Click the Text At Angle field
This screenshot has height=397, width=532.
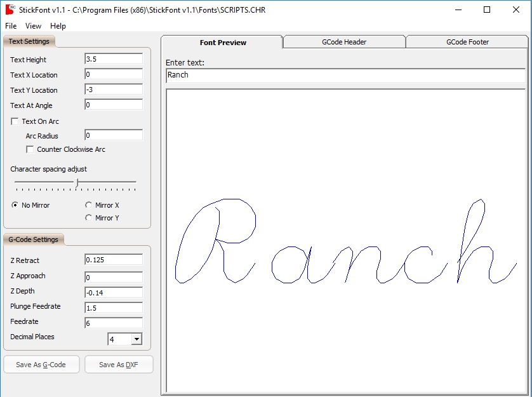click(x=114, y=105)
